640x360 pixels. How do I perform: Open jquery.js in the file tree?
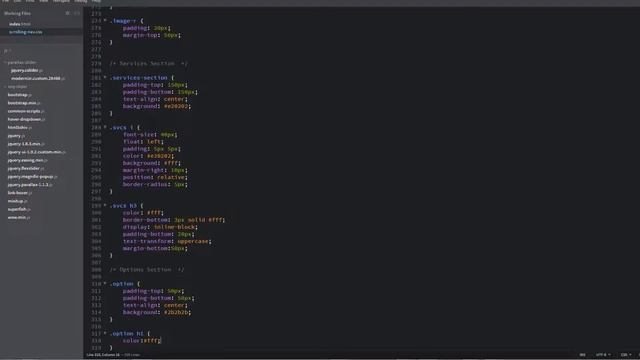(16, 136)
